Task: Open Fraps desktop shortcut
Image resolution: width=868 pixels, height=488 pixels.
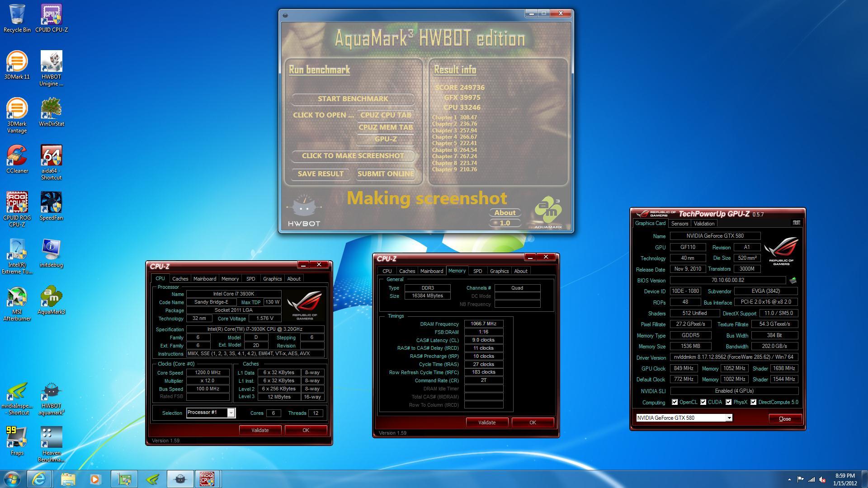Action: (17, 441)
